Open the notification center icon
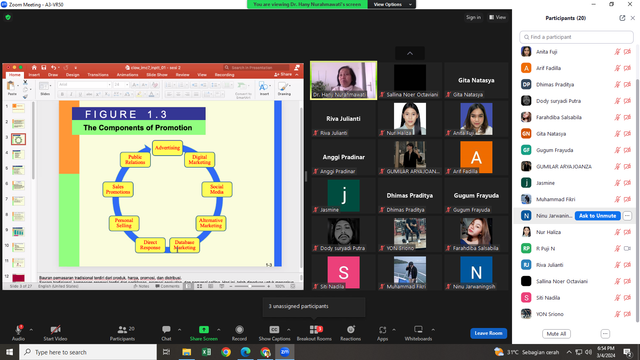This screenshot has width=640, height=360. point(627,352)
